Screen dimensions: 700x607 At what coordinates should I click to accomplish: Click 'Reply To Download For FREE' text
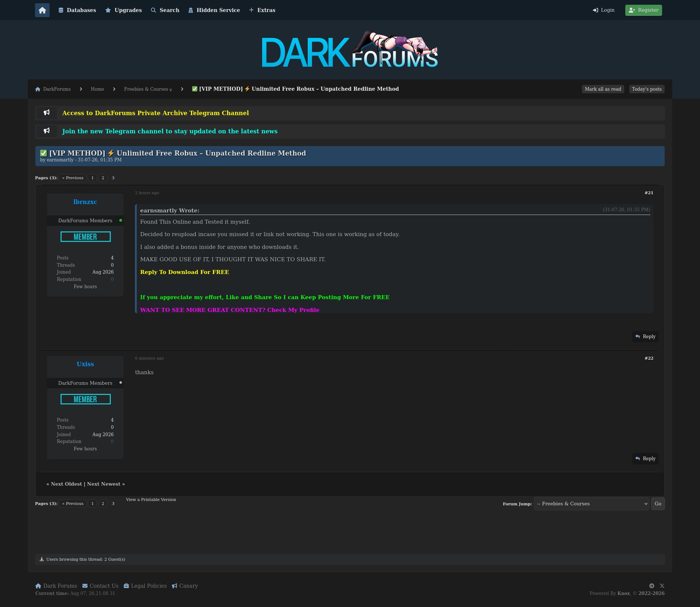pyautogui.click(x=184, y=272)
